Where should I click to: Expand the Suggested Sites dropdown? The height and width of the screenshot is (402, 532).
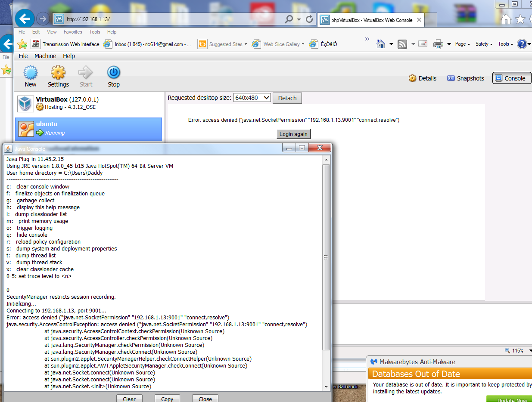click(x=246, y=44)
